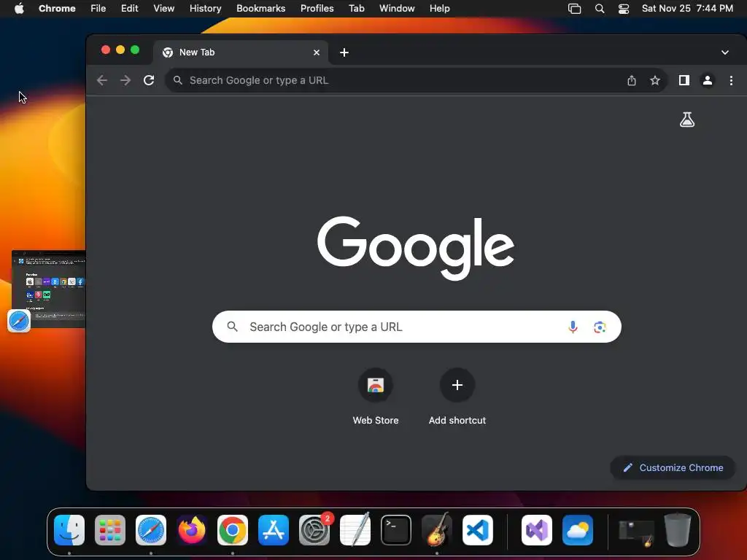Reload the current page
747x560 pixels.
(x=149, y=80)
